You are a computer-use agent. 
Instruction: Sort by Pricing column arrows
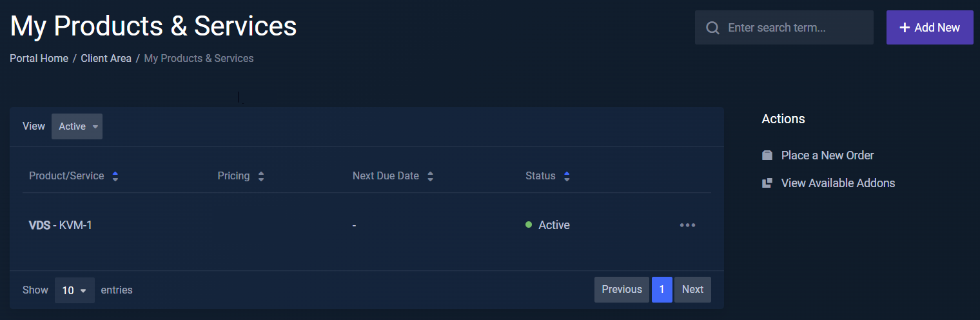(261, 176)
